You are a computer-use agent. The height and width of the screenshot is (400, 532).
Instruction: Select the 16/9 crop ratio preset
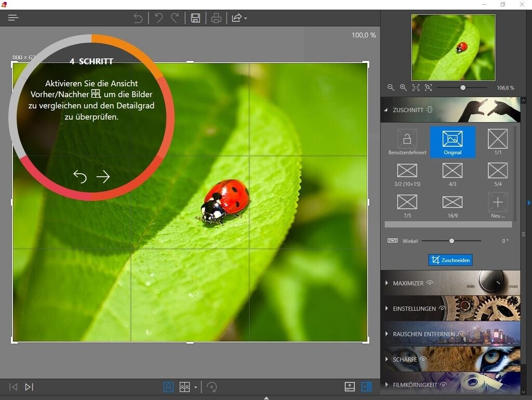click(452, 205)
